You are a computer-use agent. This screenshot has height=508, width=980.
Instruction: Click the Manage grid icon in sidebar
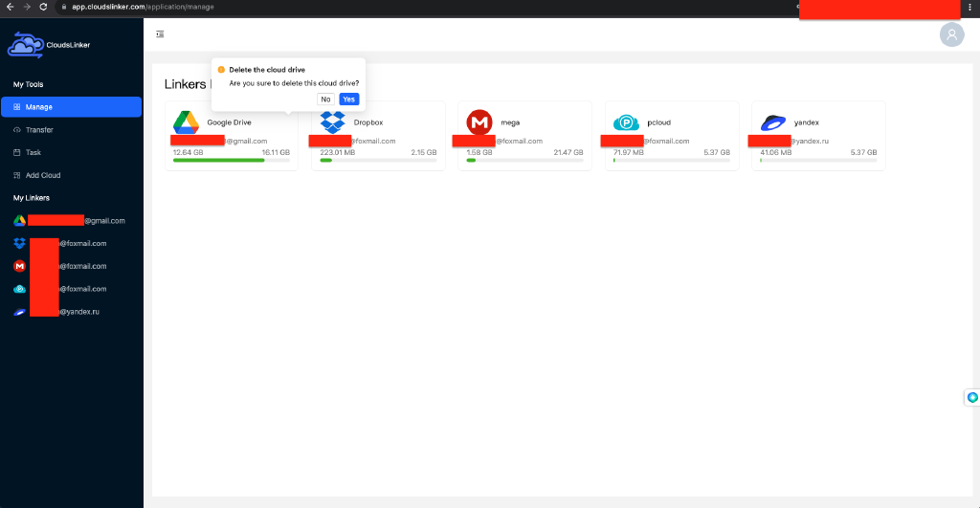point(17,107)
